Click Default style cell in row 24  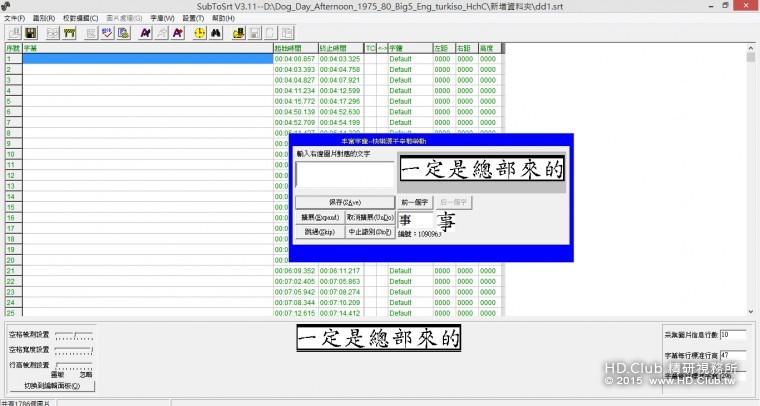tap(410, 303)
